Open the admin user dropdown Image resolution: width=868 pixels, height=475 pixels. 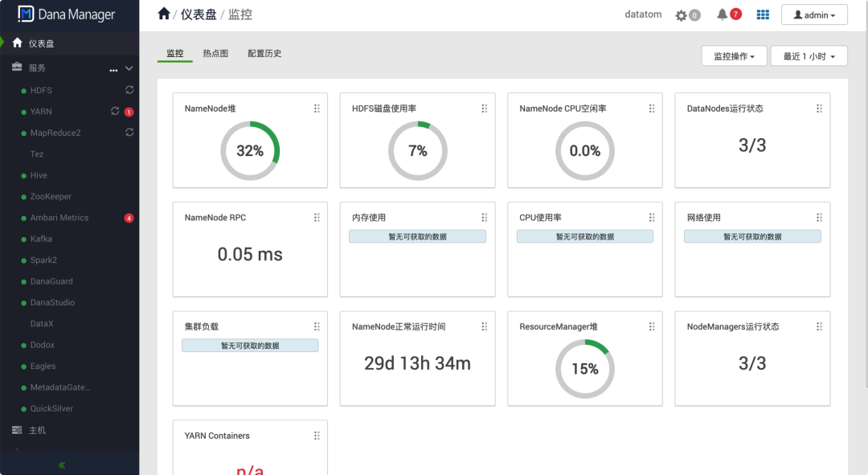pos(814,15)
